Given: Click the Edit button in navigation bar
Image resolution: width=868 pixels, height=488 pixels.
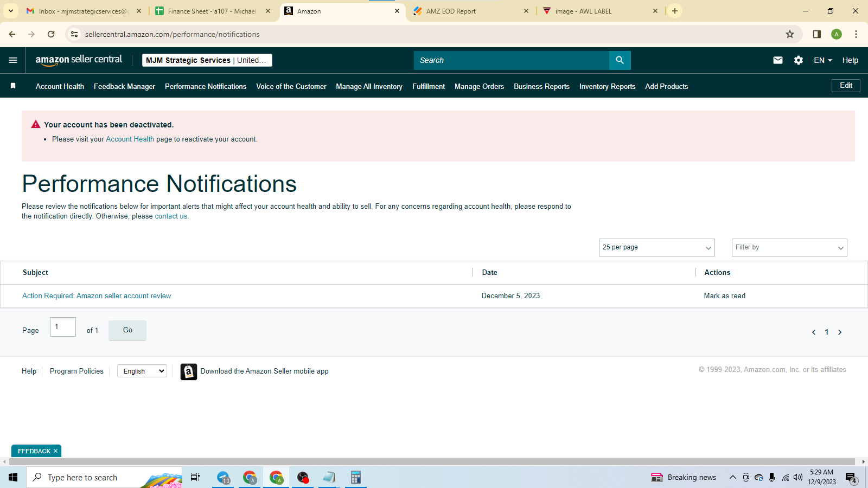Looking at the screenshot, I should [x=846, y=86].
